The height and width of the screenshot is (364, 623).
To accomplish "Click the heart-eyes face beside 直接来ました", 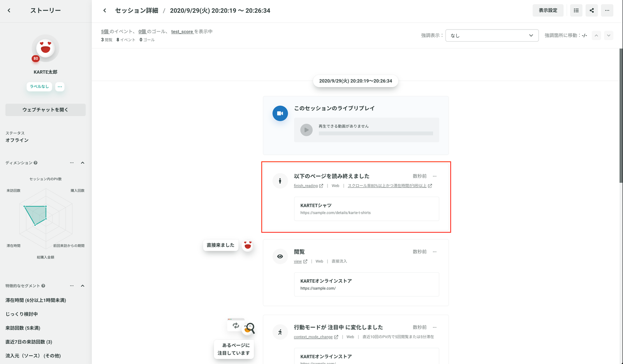I will (x=248, y=245).
